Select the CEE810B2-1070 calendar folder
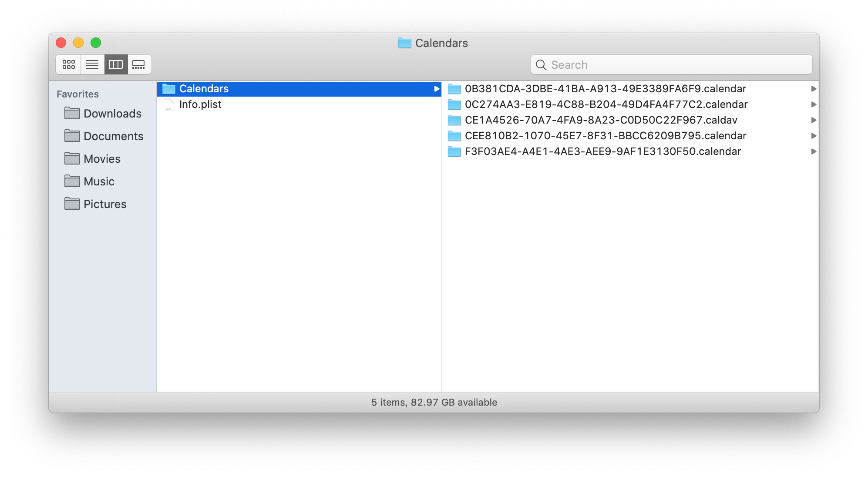The image size is (868, 477). point(630,136)
